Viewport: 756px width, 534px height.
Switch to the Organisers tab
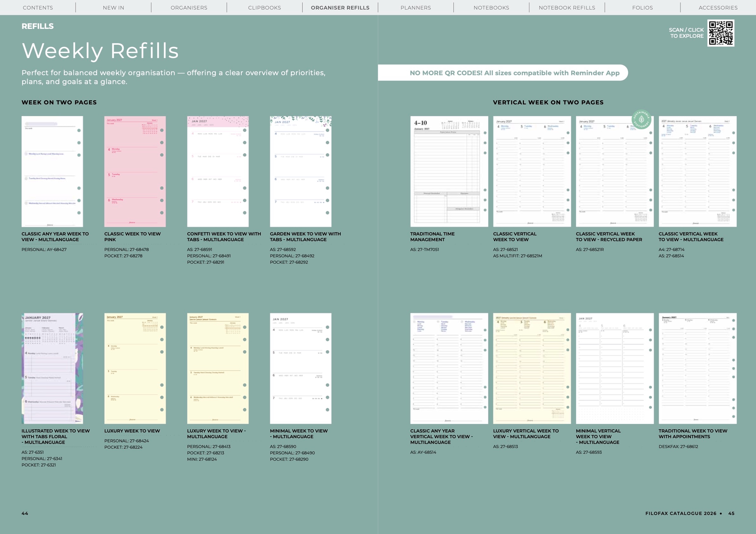point(189,8)
